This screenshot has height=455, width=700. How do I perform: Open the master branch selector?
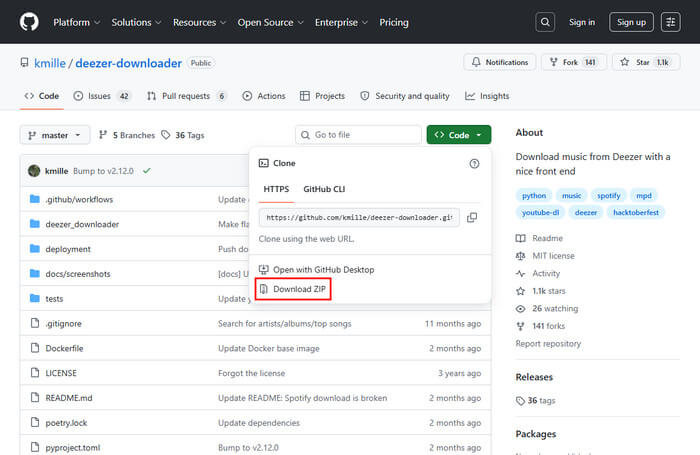[54, 135]
